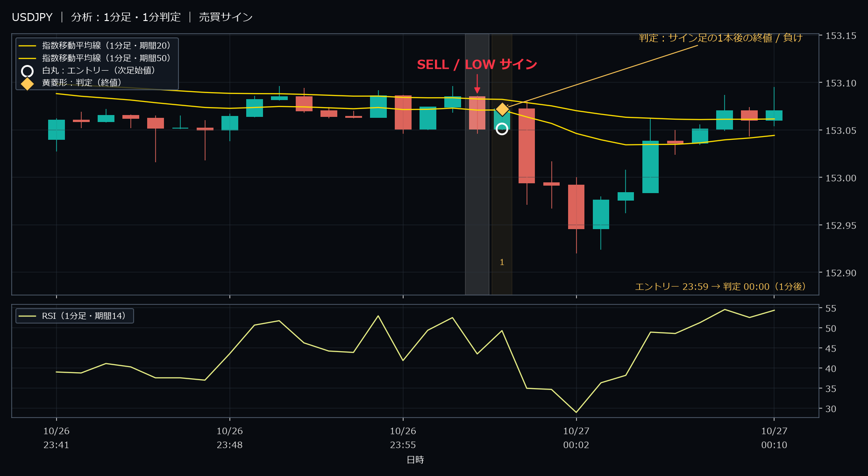Click the RSI axis label 50

click(x=831, y=329)
